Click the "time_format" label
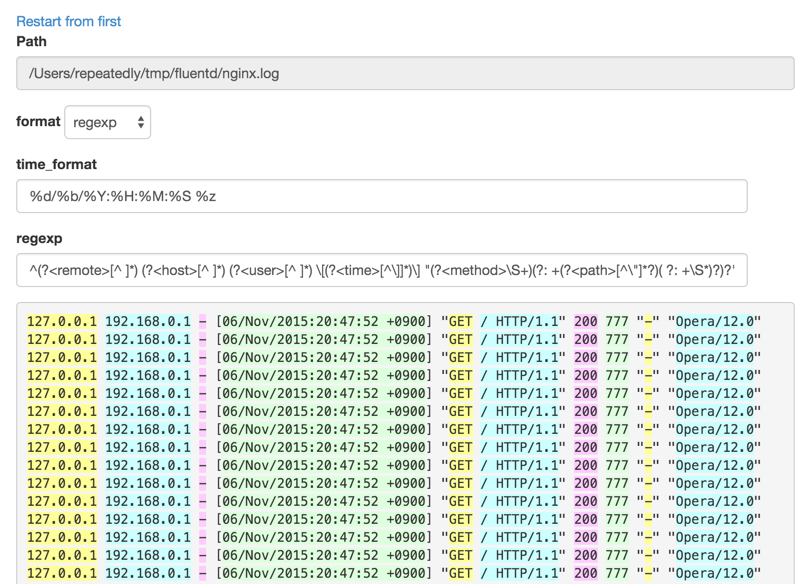This screenshot has height=584, width=808. coord(57,164)
